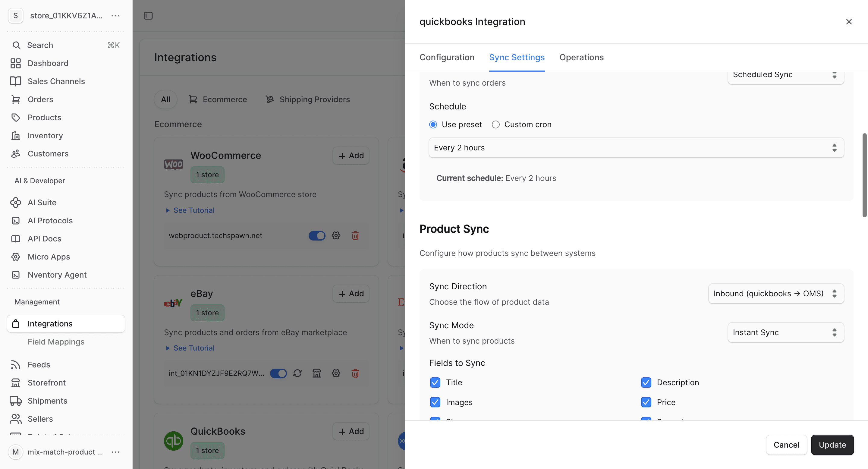Close the quickbooks Integration panel
This screenshot has width=868, height=469.
pyautogui.click(x=849, y=22)
